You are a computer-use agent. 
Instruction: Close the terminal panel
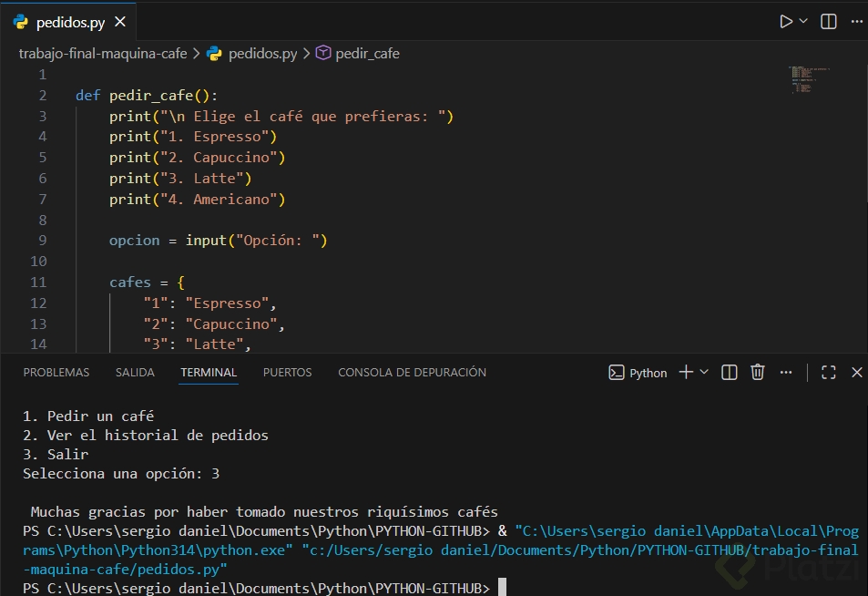[x=856, y=372]
